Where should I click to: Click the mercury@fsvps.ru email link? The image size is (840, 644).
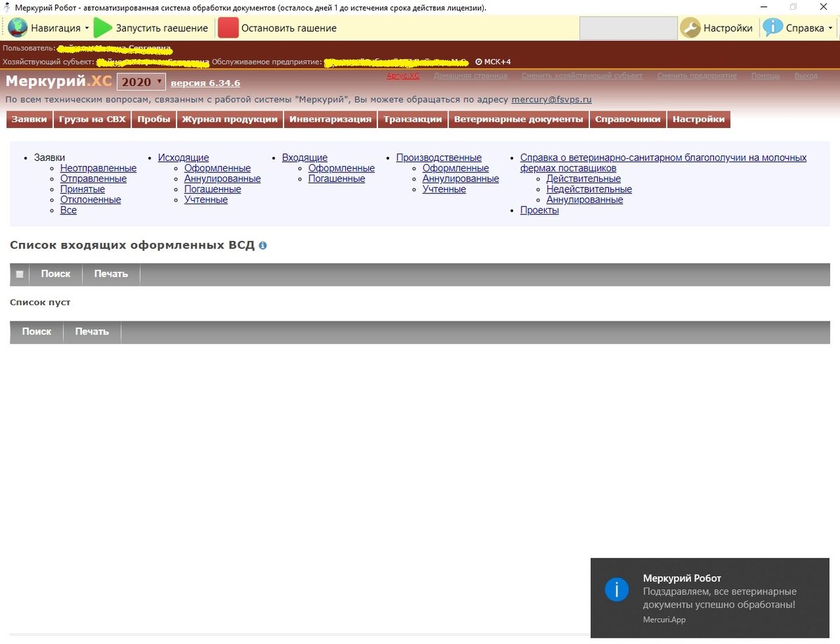552,99
